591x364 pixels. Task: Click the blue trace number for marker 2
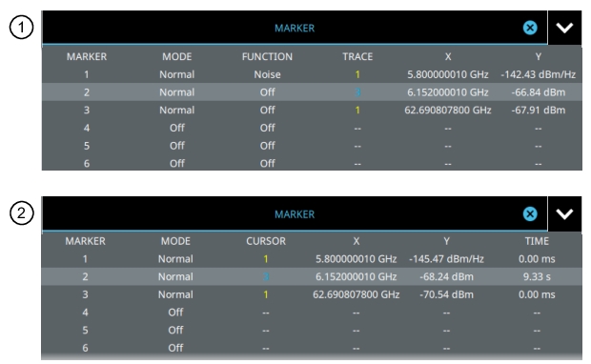[x=357, y=92]
